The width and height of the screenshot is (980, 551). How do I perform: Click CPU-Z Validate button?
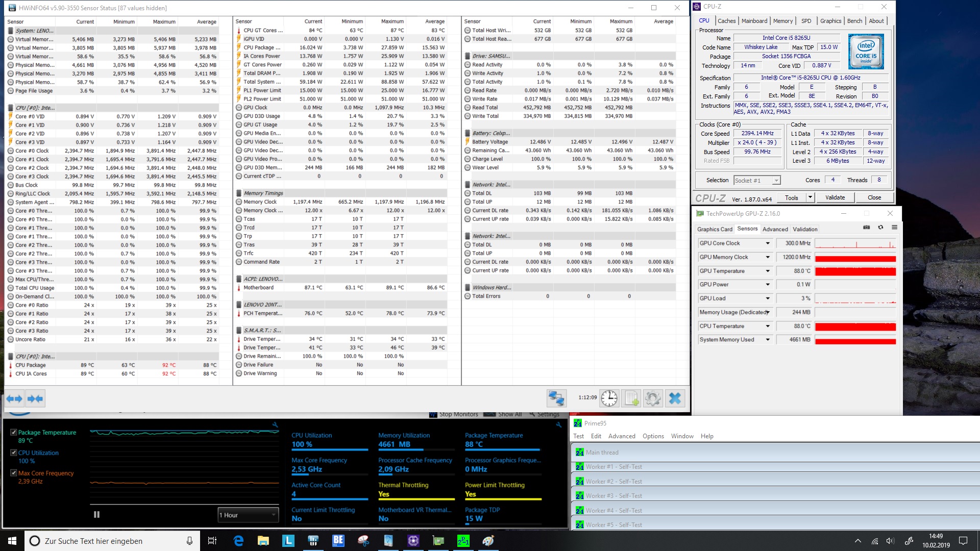pyautogui.click(x=835, y=197)
